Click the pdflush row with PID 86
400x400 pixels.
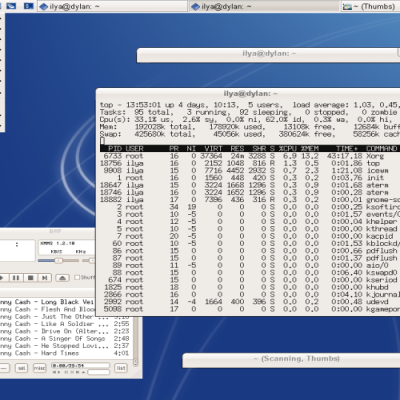point(249,251)
